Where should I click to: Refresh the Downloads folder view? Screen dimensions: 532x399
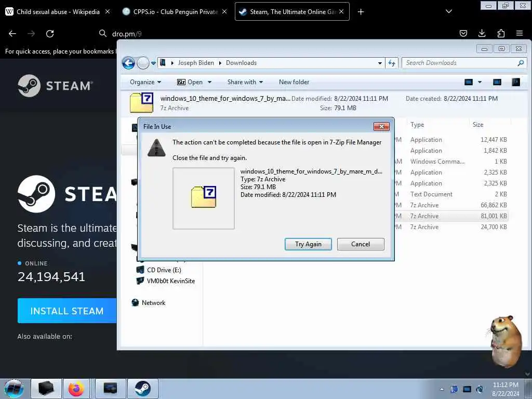(x=392, y=63)
